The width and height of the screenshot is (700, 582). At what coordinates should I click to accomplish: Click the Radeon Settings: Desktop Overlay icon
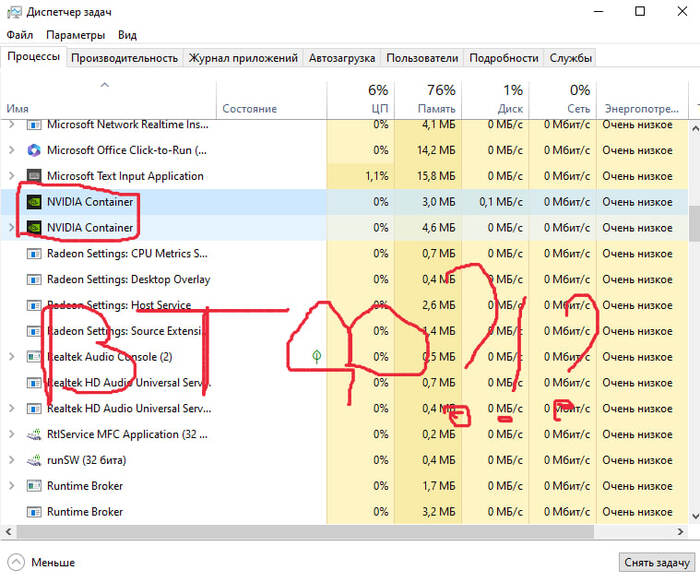(34, 279)
